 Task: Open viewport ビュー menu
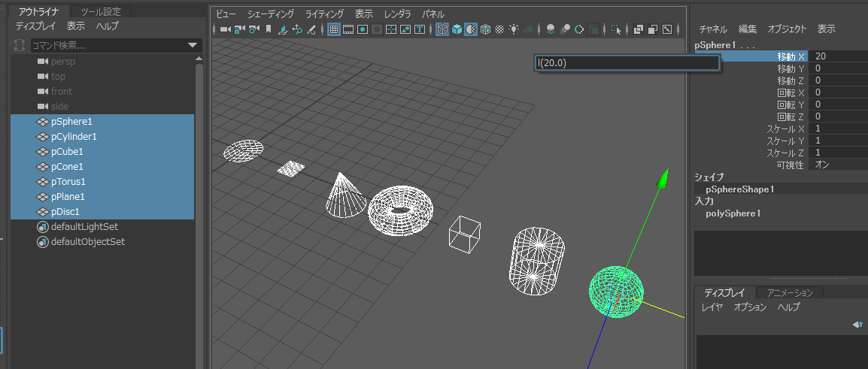click(226, 14)
